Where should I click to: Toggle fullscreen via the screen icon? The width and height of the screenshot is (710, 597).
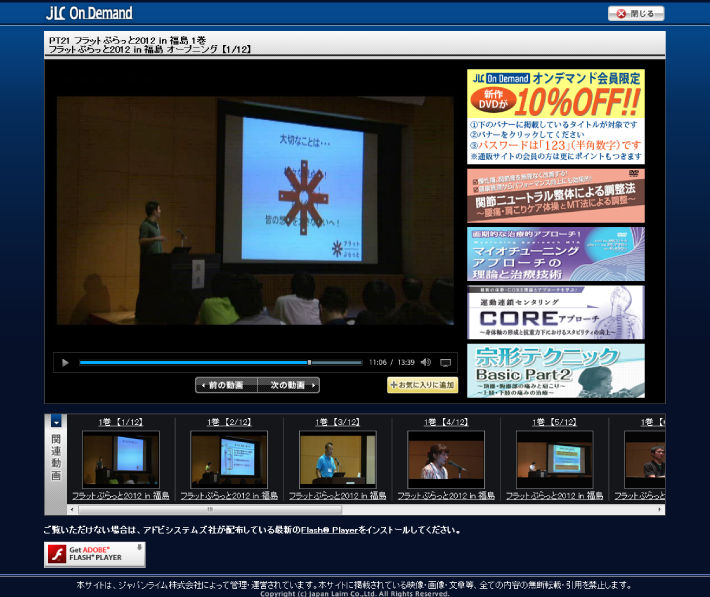pos(446,363)
